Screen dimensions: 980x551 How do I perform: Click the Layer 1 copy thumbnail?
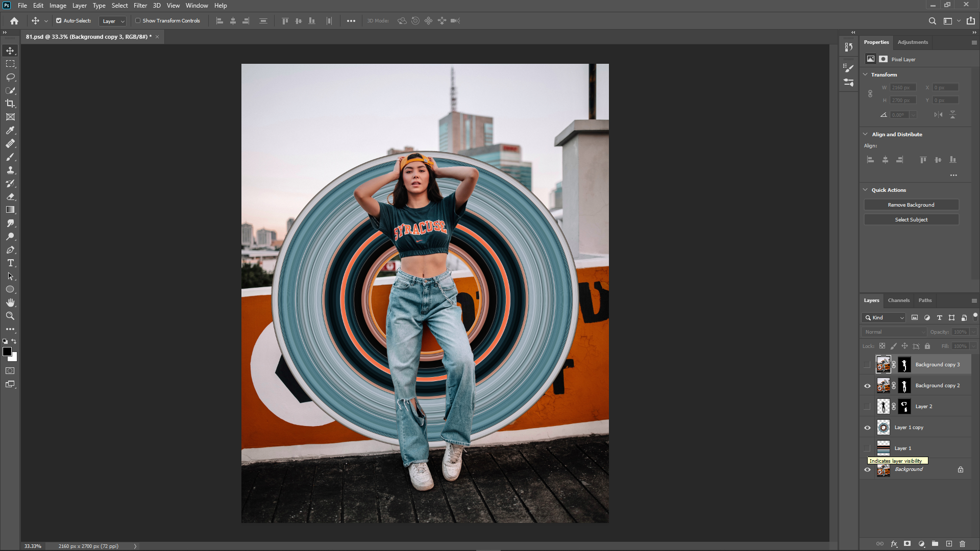tap(883, 428)
